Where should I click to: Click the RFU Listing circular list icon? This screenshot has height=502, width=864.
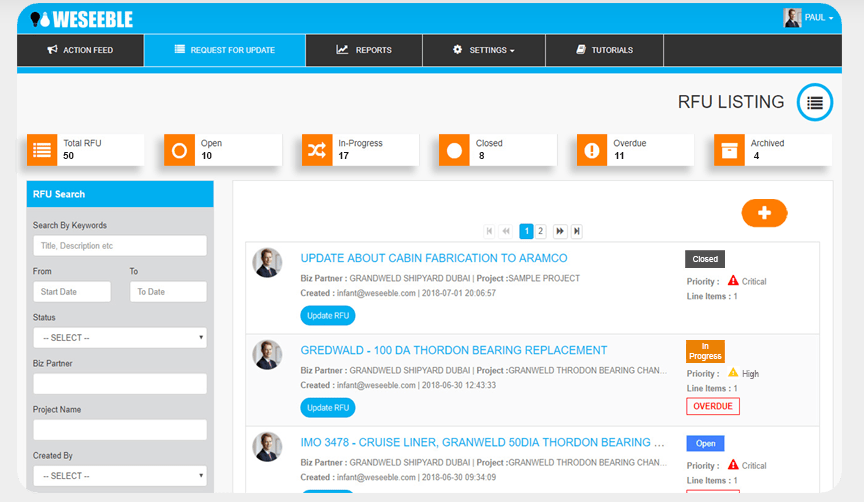[815, 102]
